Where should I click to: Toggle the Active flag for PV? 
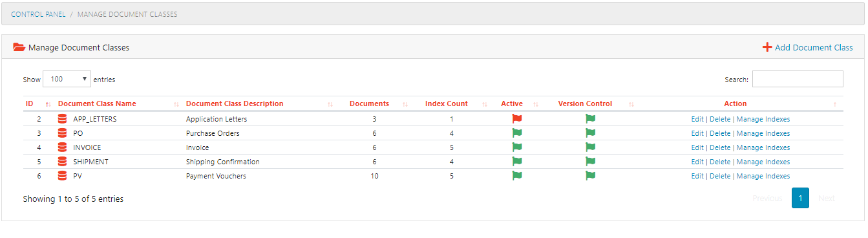click(x=516, y=176)
